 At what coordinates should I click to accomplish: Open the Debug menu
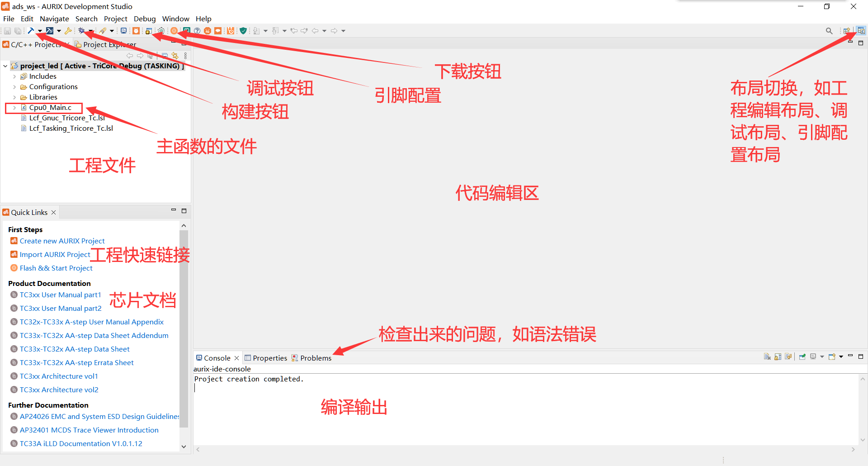point(145,19)
